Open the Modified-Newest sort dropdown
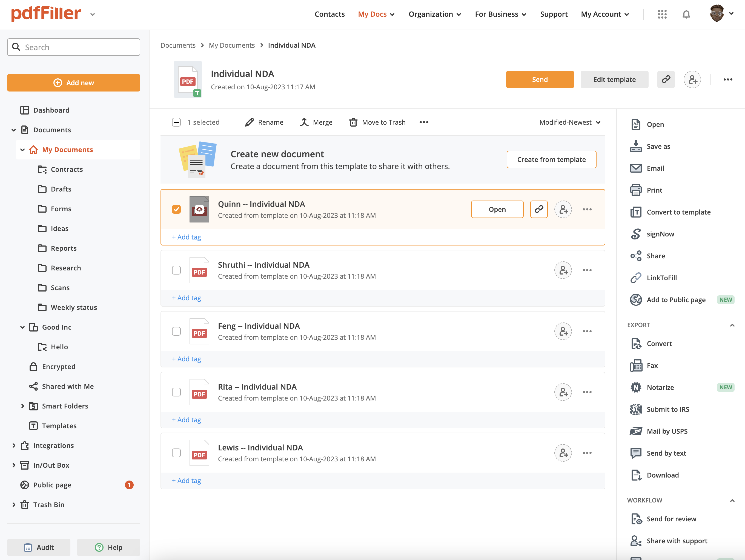Viewport: 745px width, 560px height. point(569,122)
